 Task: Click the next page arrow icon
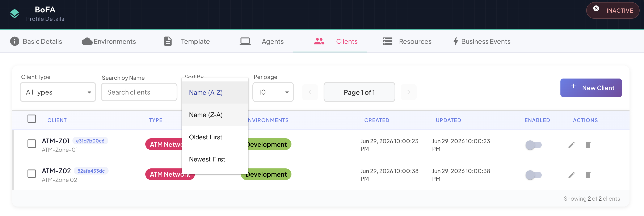pyautogui.click(x=408, y=92)
